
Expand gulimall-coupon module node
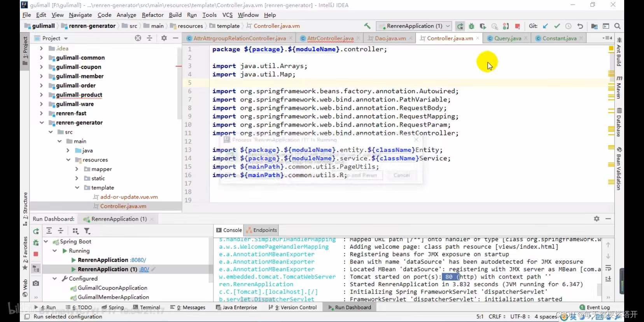tap(41, 67)
